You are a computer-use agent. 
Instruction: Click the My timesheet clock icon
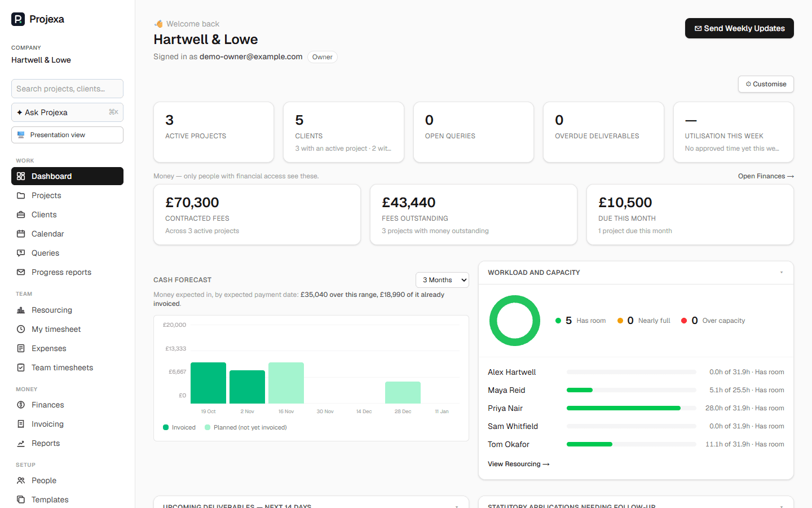point(21,329)
